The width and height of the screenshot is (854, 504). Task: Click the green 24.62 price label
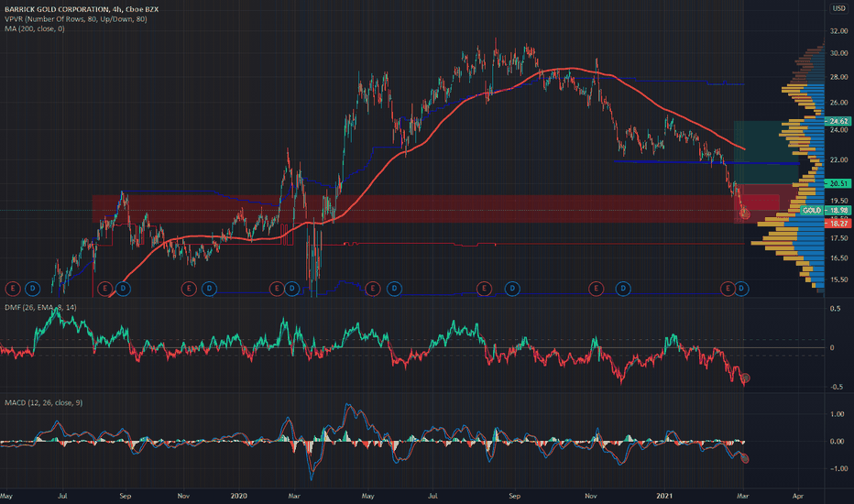[x=838, y=121]
